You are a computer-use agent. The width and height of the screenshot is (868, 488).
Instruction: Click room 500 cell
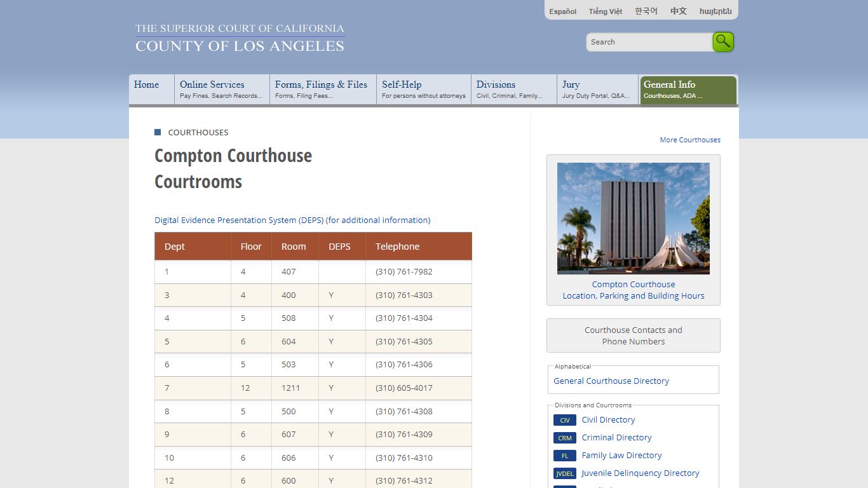pos(295,412)
